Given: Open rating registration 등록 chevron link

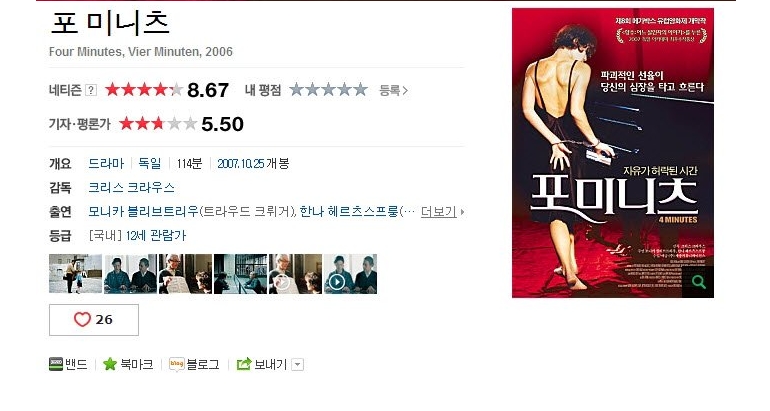Looking at the screenshot, I should [x=393, y=90].
